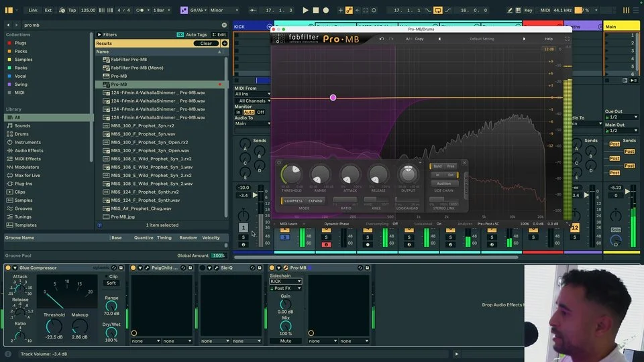Open Templates in library
This screenshot has height=362, width=644.
tap(25, 225)
